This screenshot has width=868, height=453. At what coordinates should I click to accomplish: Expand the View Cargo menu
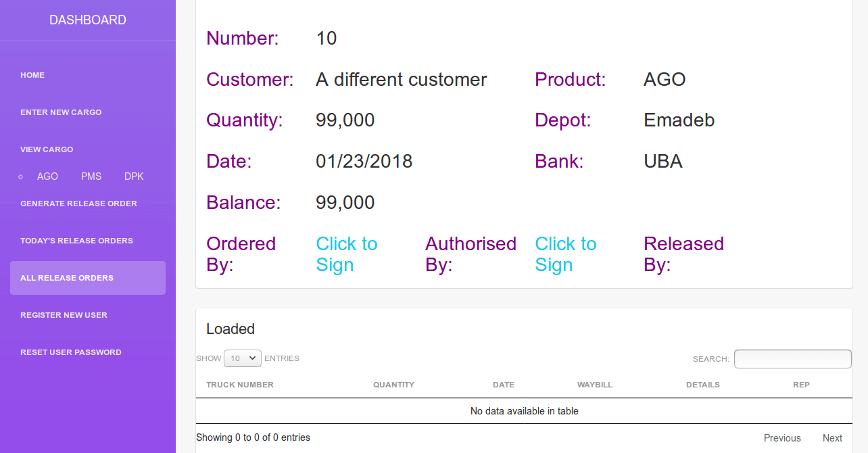coord(47,149)
